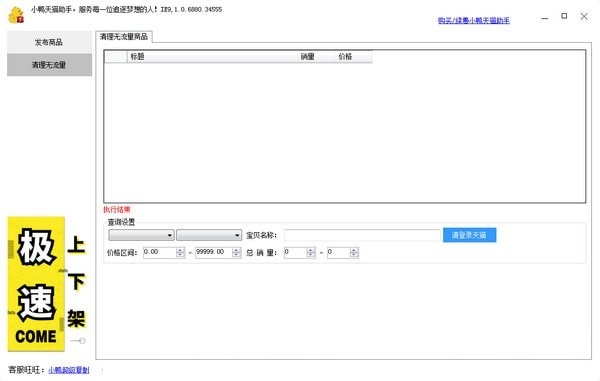Maximize the 小鸭天猫助手 window
The width and height of the screenshot is (600, 381).
[x=564, y=16]
